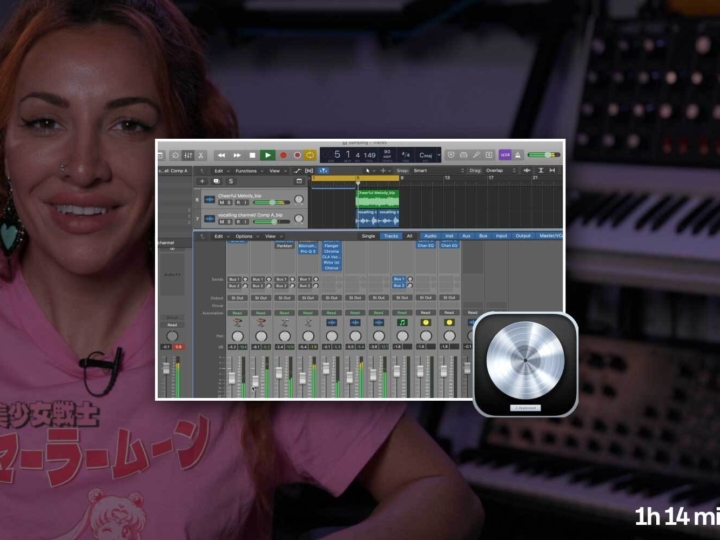This screenshot has width=720, height=540.
Task: Start playback with the green Play button
Action: coord(268,155)
